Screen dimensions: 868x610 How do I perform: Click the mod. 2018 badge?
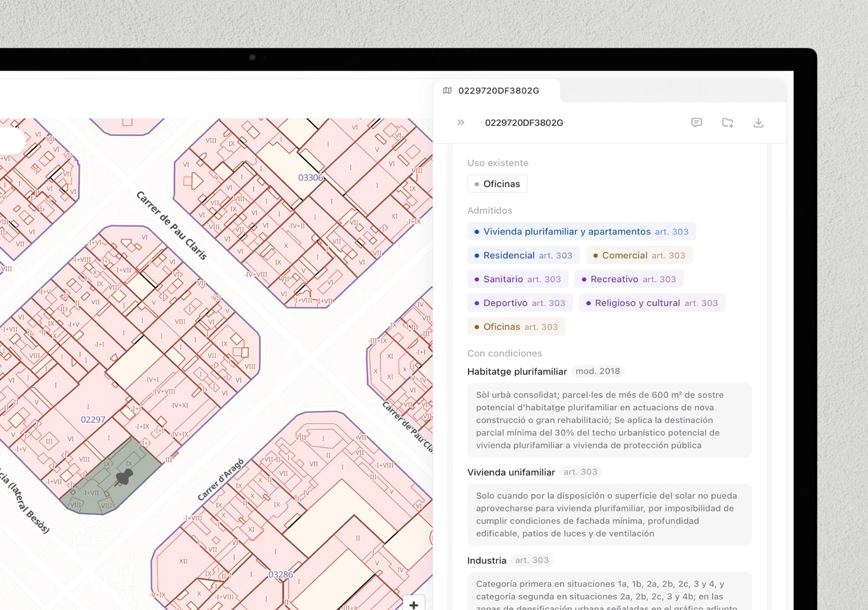point(598,371)
